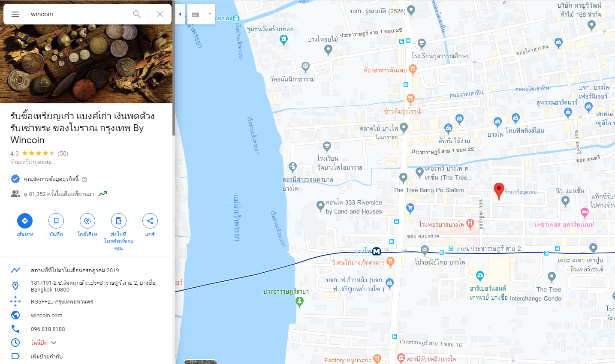Open the Nearby search icon
Viewport: 615px width, 364px height.
point(87,221)
